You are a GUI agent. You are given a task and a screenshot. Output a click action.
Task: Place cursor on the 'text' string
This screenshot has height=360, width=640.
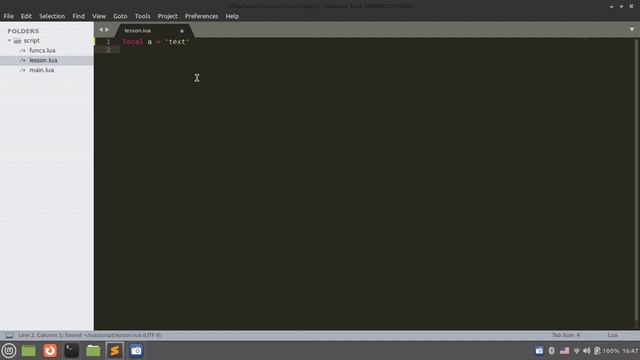(x=177, y=42)
